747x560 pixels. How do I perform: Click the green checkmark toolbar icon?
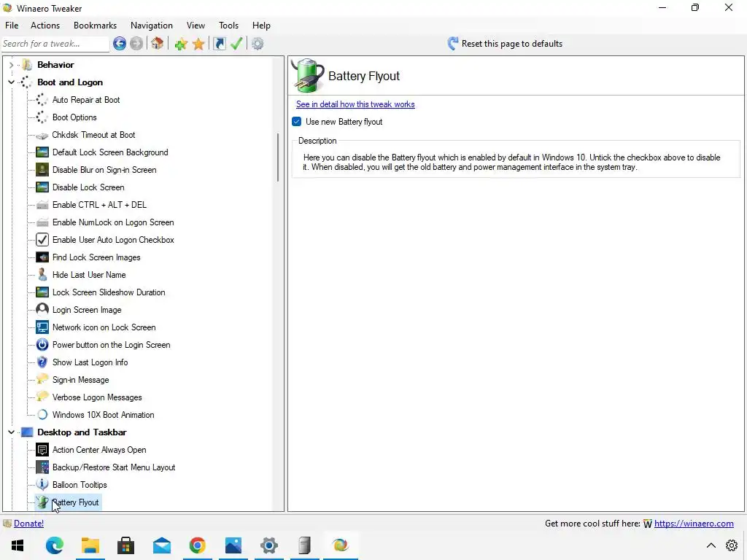coord(236,44)
